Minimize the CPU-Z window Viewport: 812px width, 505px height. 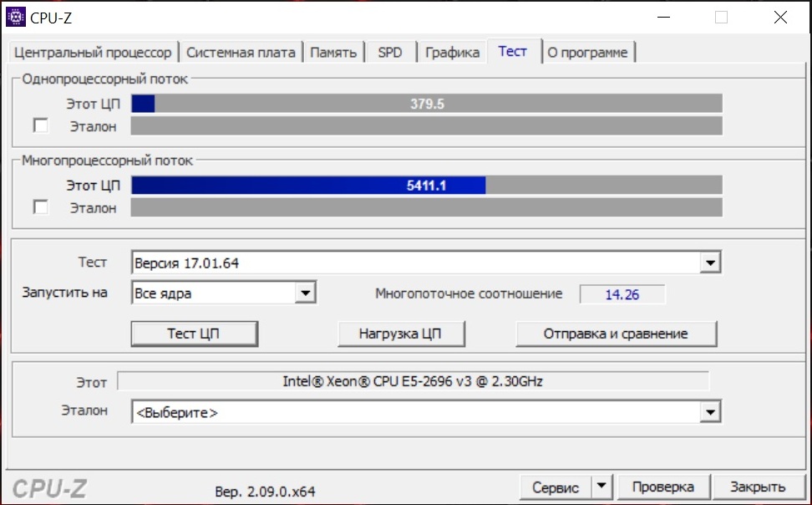[663, 17]
